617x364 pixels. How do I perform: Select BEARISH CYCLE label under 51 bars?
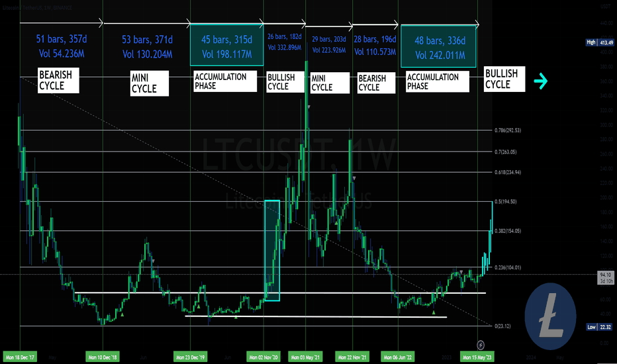58,80
